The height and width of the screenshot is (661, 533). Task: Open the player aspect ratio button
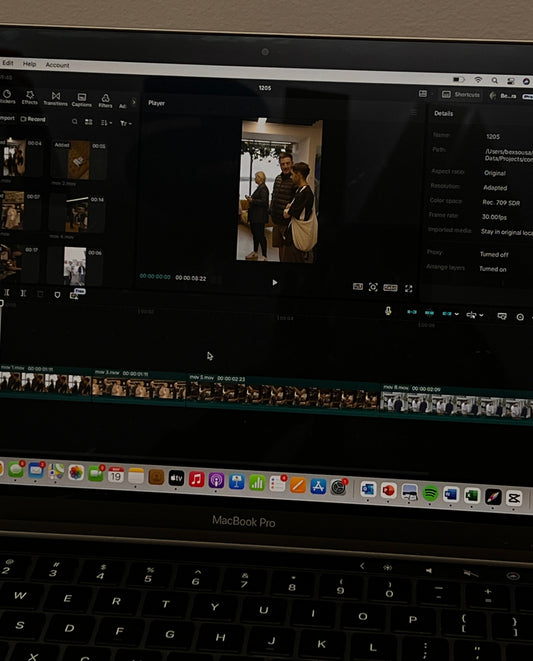click(x=390, y=288)
